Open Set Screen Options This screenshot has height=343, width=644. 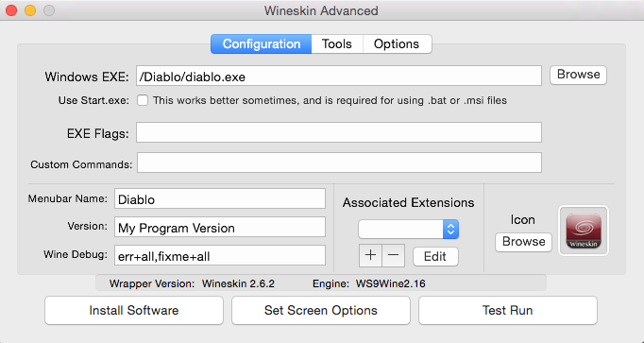click(x=321, y=310)
